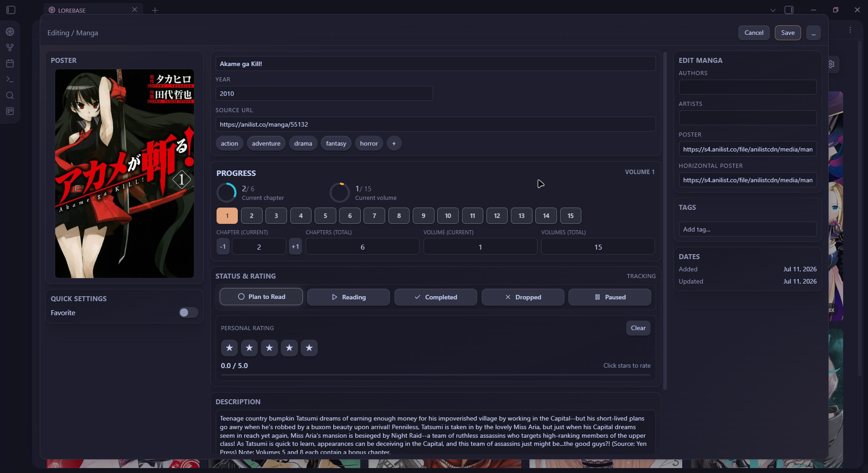Screen dimensions: 868x473
Task: Select volume 5 button
Action: [325, 216]
